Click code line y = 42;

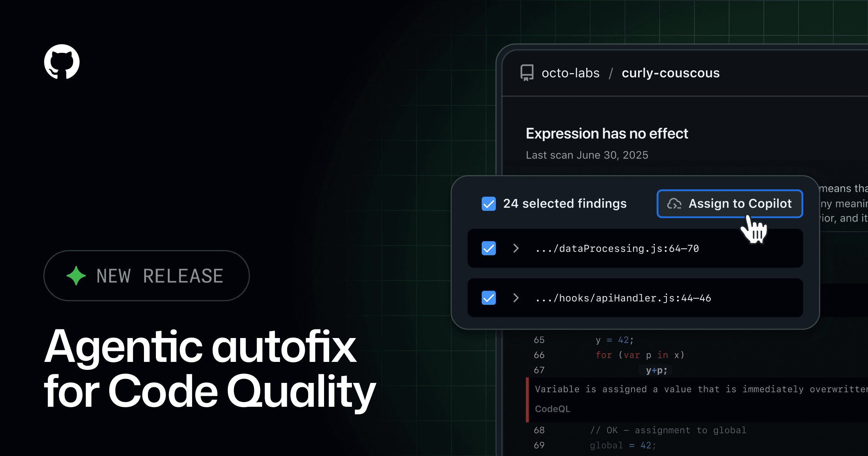(x=614, y=340)
